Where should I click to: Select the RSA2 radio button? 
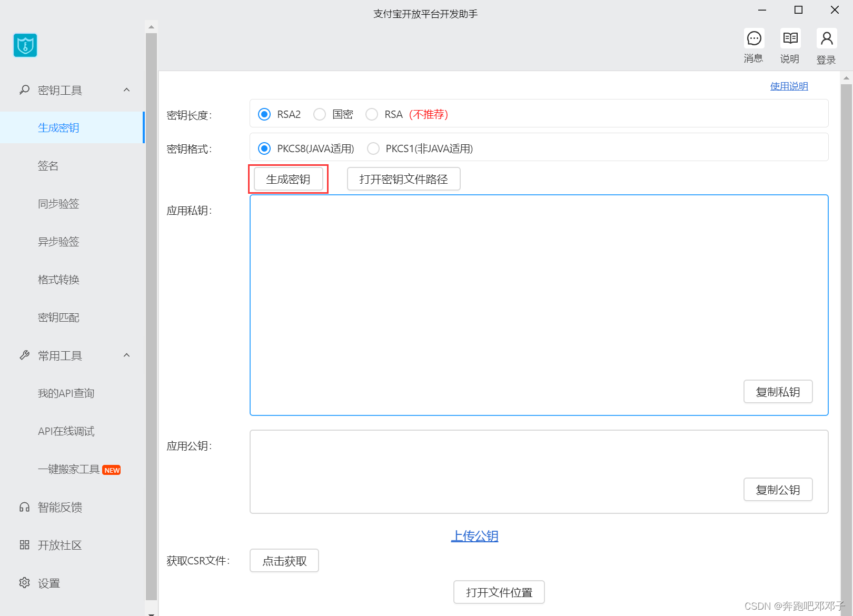[x=264, y=114]
